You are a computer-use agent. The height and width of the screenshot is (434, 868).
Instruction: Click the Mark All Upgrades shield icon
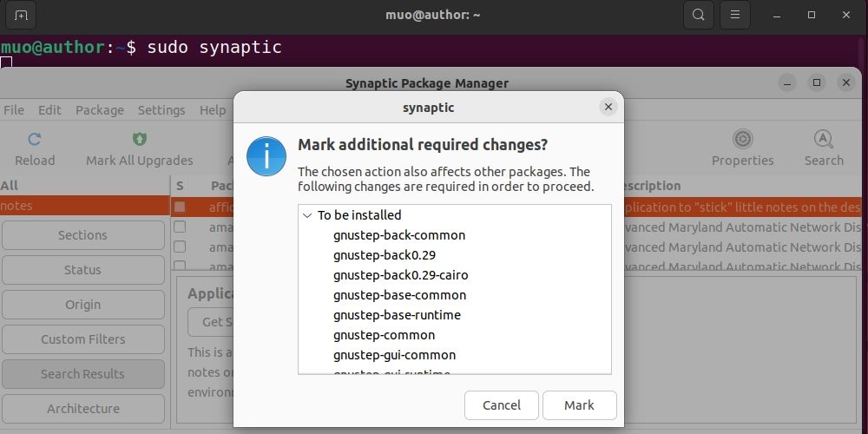pos(139,139)
